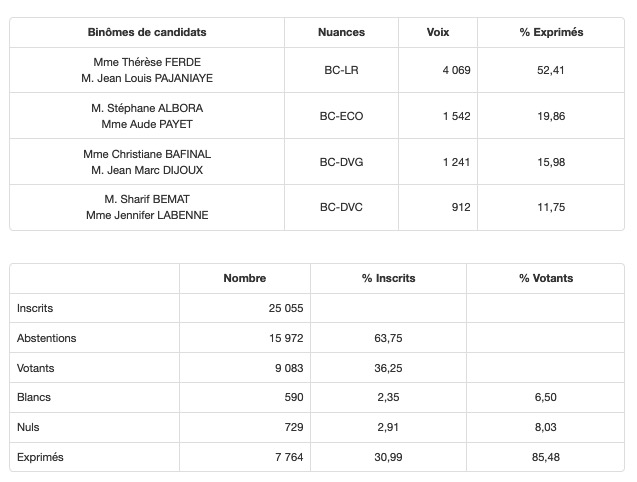
Task: Click the BC-DVC nuance cell
Action: click(341, 207)
